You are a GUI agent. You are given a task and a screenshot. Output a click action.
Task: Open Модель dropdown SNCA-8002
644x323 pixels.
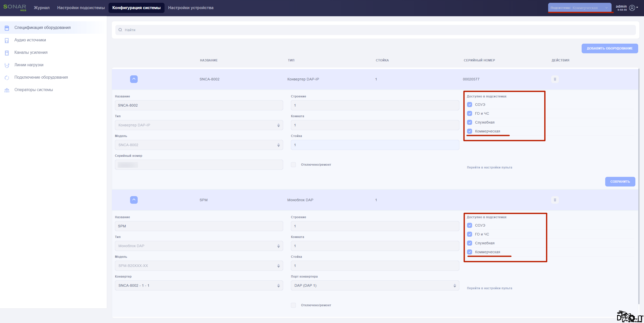click(x=199, y=145)
